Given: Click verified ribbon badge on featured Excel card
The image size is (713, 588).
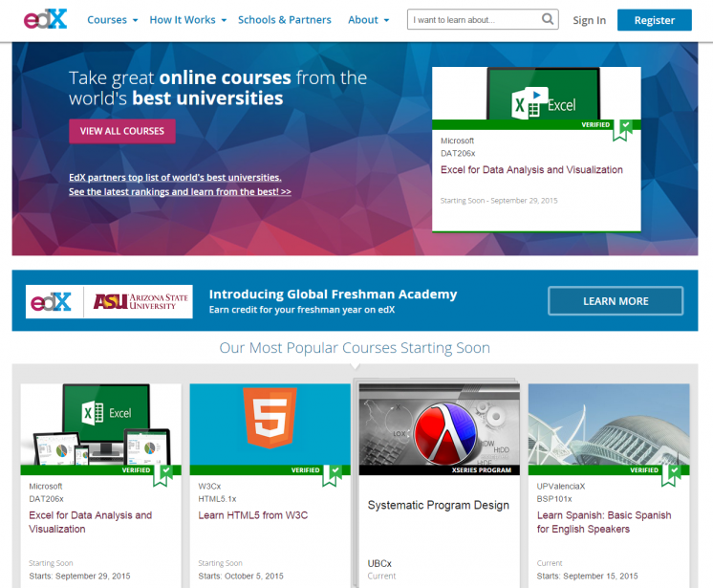Looking at the screenshot, I should (622, 130).
